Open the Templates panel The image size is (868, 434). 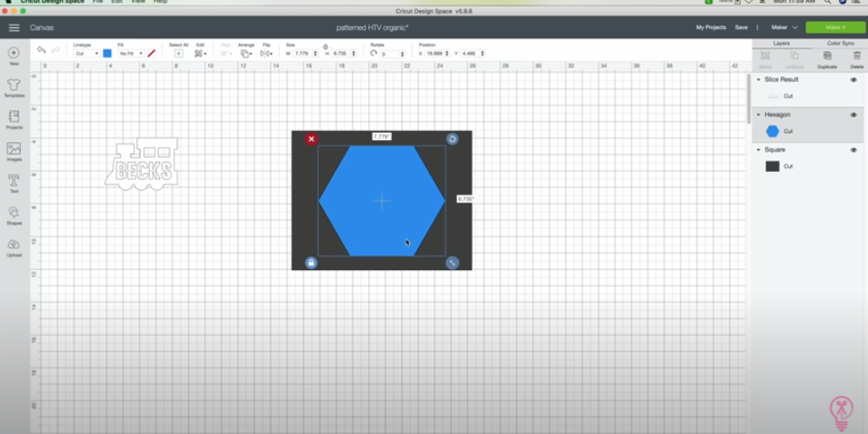click(14, 87)
